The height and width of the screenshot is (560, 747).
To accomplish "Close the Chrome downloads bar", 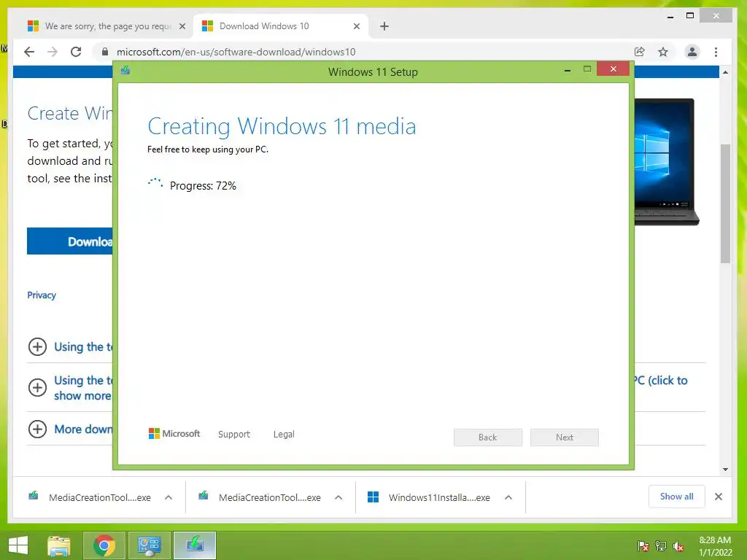I will point(719,497).
